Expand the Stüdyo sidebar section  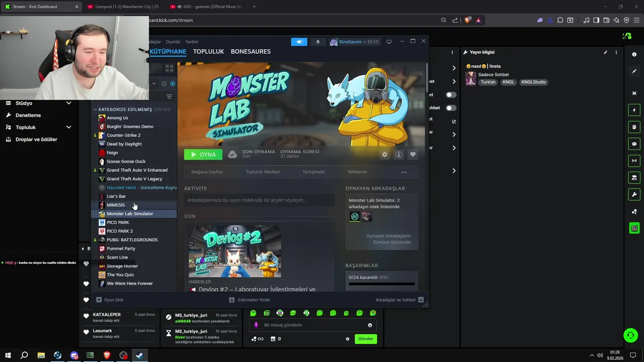click(69, 103)
